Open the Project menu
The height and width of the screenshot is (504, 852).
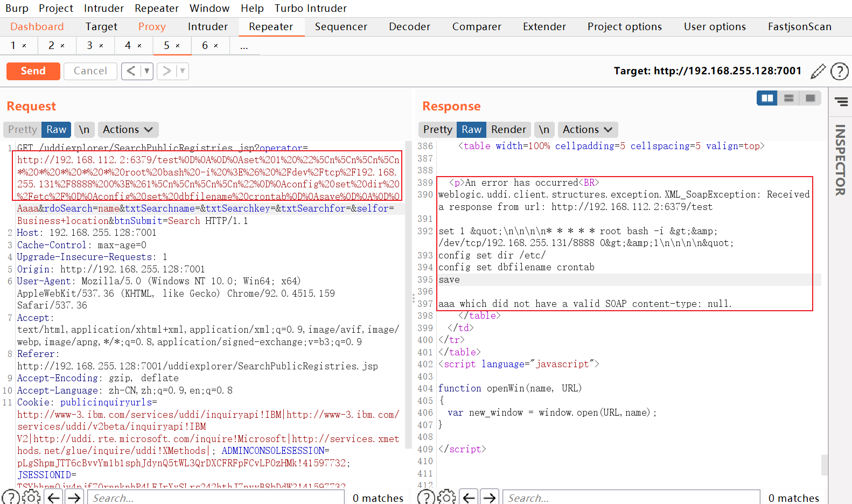point(56,8)
